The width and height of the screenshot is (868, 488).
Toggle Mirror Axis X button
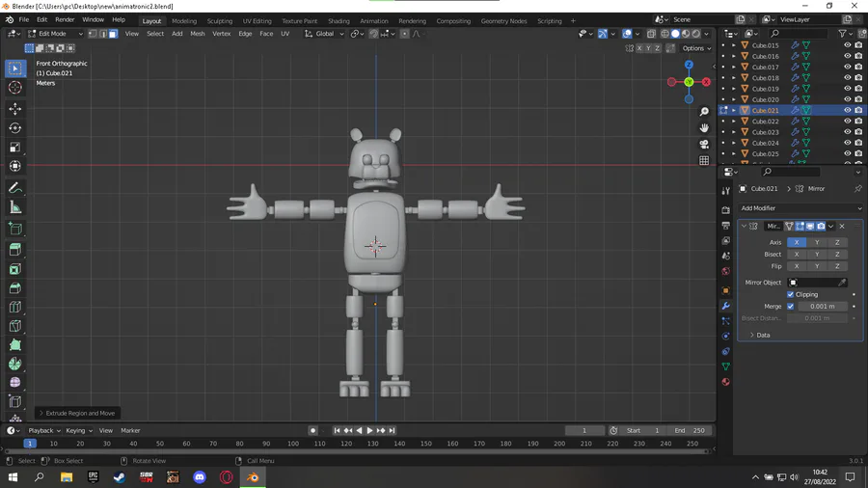click(x=797, y=242)
